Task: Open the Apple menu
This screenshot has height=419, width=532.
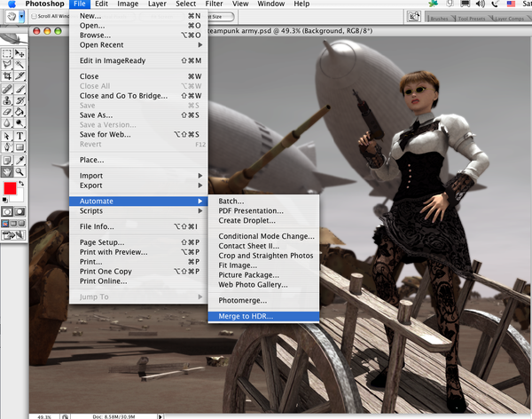Action: pos(12,4)
